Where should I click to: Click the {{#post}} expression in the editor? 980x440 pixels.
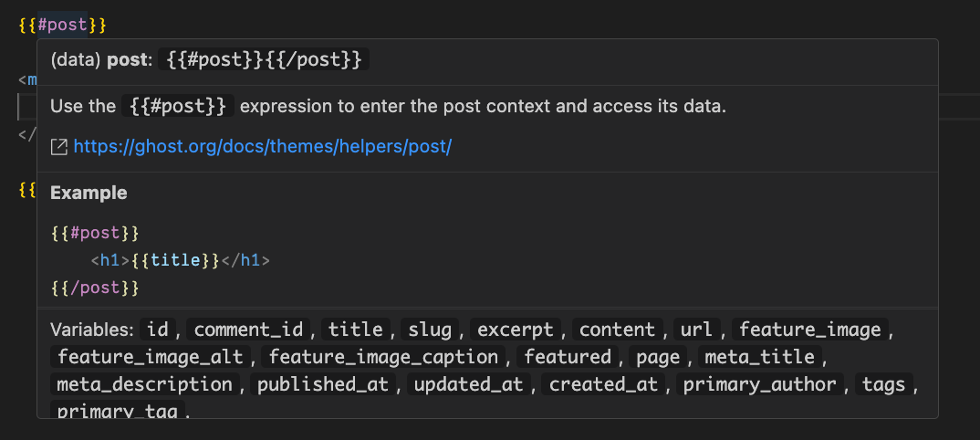click(62, 26)
